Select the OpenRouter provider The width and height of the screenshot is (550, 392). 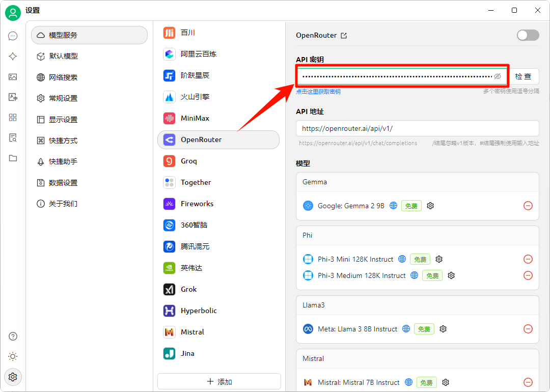[218, 139]
